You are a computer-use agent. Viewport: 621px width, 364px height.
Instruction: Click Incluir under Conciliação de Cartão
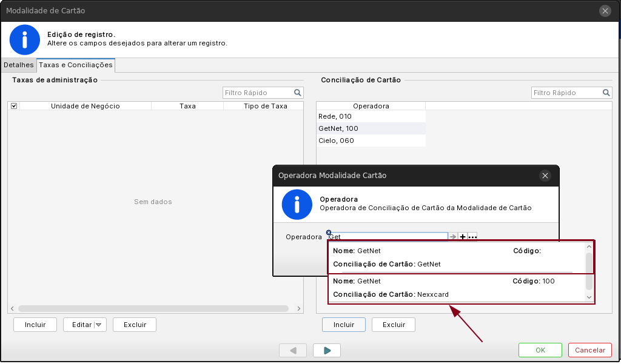coord(343,325)
